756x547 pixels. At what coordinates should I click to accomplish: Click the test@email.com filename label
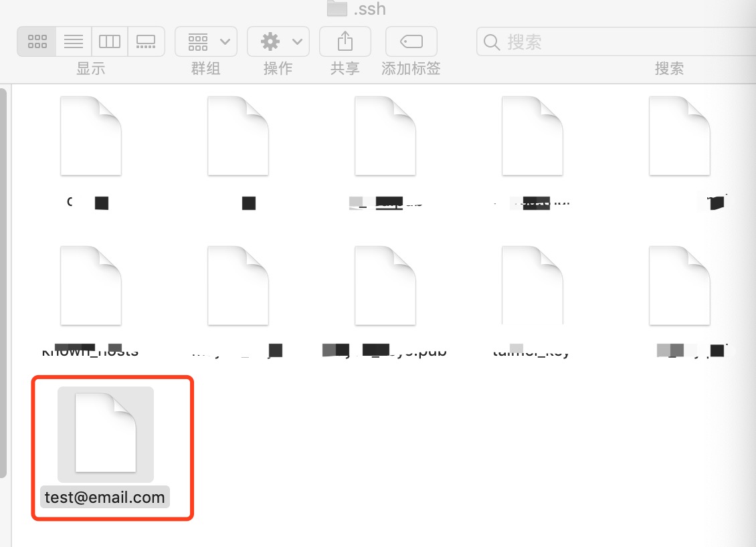104,498
